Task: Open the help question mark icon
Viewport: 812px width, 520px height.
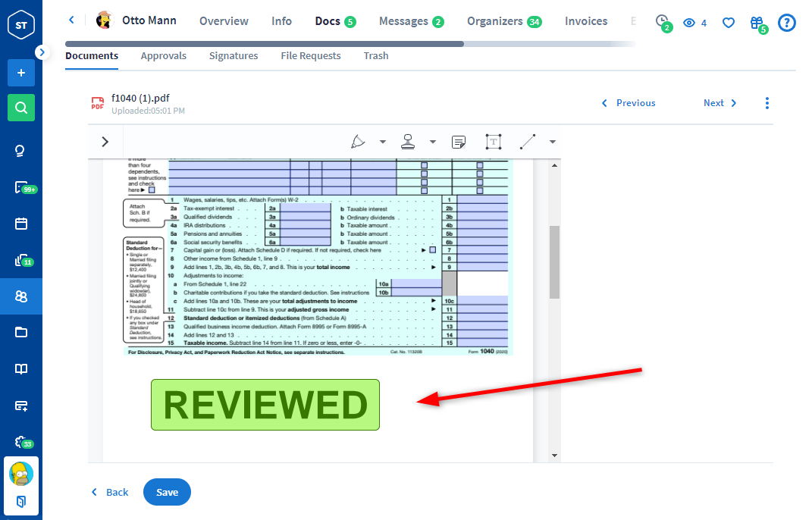Action: click(787, 23)
